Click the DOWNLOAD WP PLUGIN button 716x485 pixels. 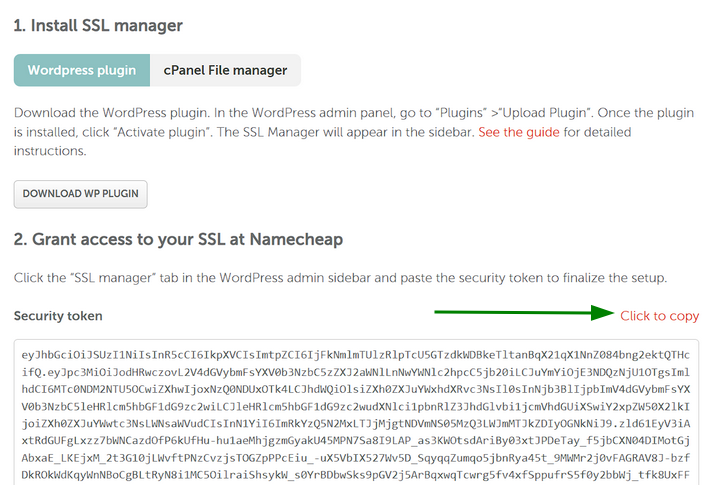click(x=80, y=194)
